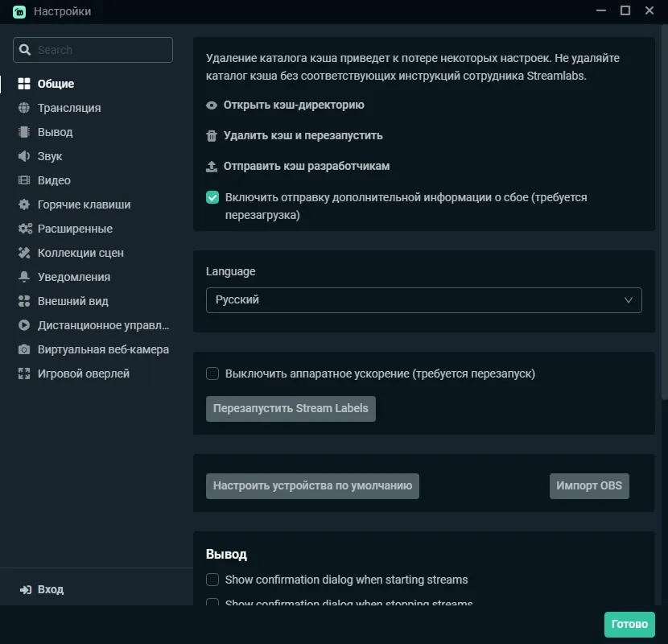The height and width of the screenshot is (644, 668).
Task: Check confirmation dialog when stopping streams
Action: coord(212,602)
